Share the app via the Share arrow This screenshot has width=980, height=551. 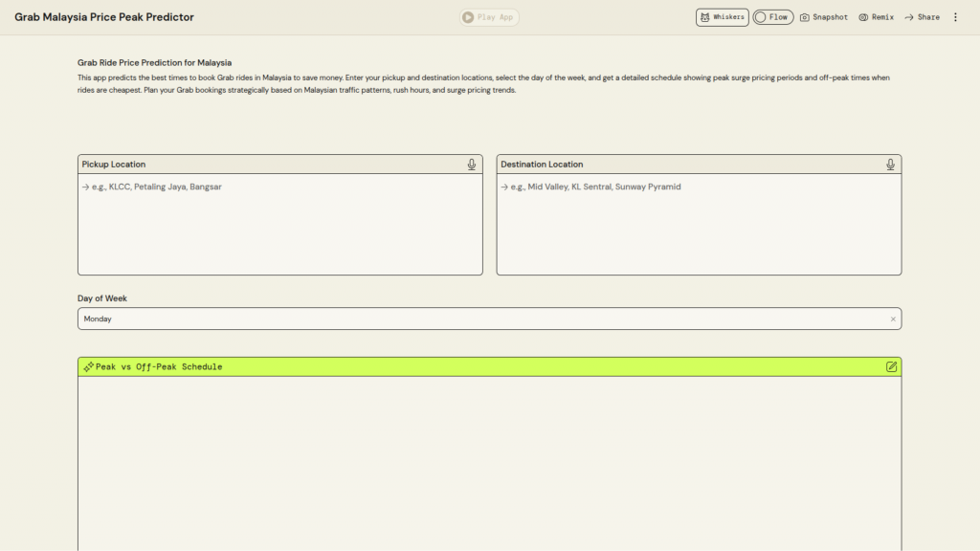click(x=922, y=17)
